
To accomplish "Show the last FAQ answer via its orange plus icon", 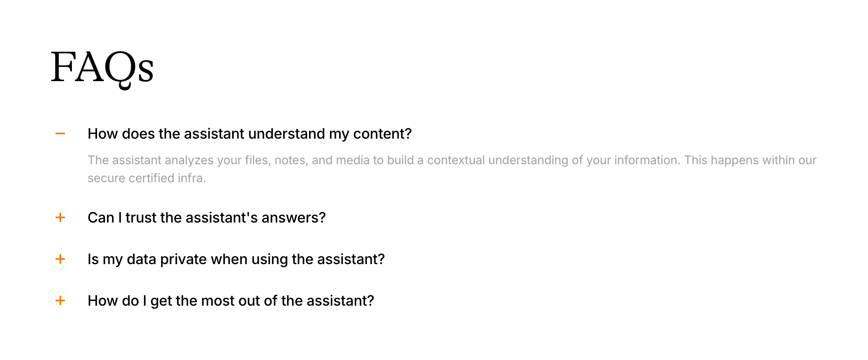I will (x=60, y=300).
